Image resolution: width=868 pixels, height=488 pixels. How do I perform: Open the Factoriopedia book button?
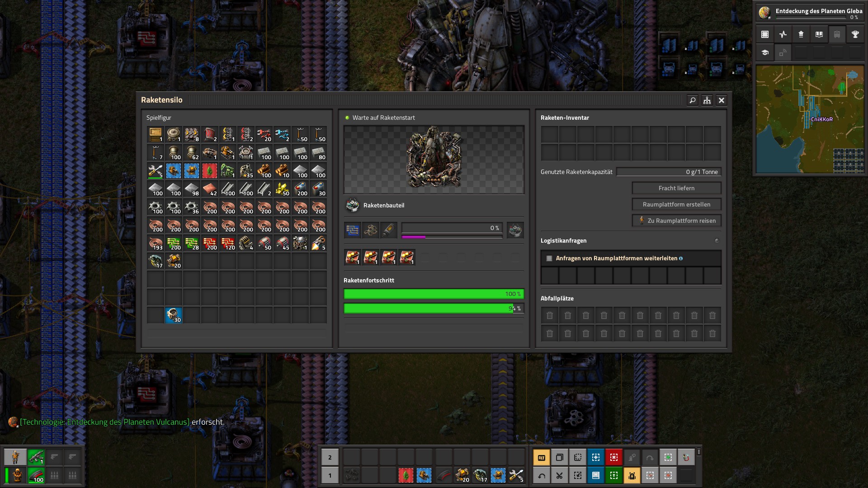coord(819,34)
